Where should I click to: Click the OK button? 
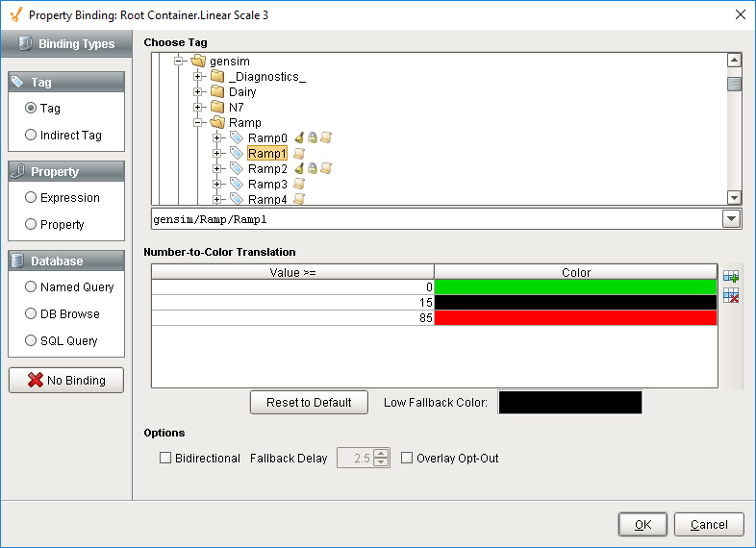[x=643, y=524]
